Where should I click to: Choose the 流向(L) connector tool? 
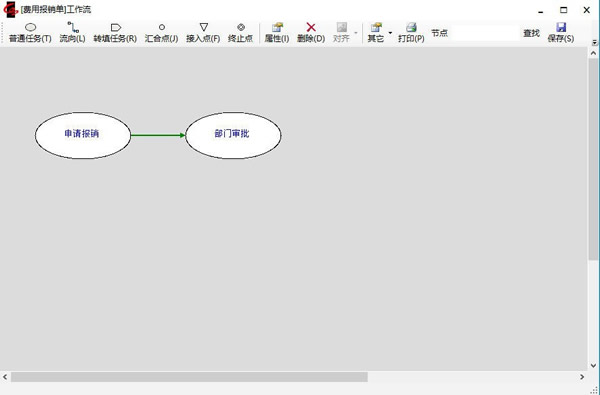(x=72, y=33)
